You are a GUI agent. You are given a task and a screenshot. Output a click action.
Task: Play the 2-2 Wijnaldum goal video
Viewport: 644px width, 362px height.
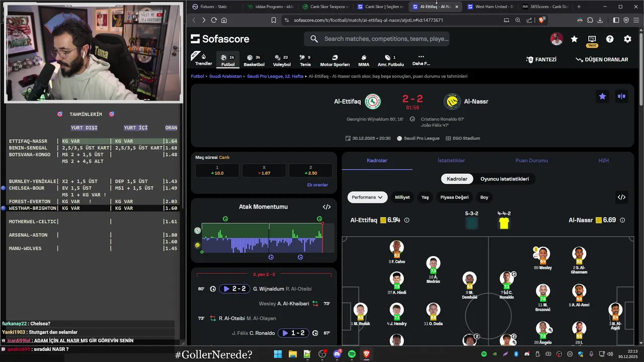point(234,289)
